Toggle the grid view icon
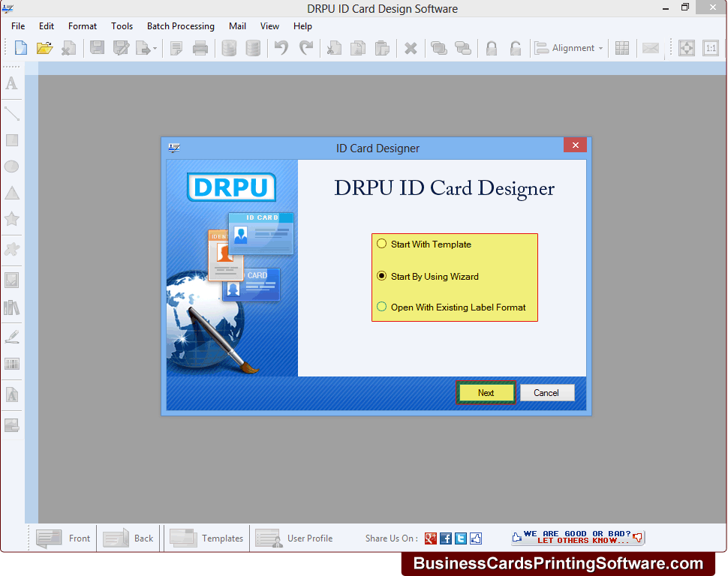The width and height of the screenshot is (728, 576). click(621, 48)
